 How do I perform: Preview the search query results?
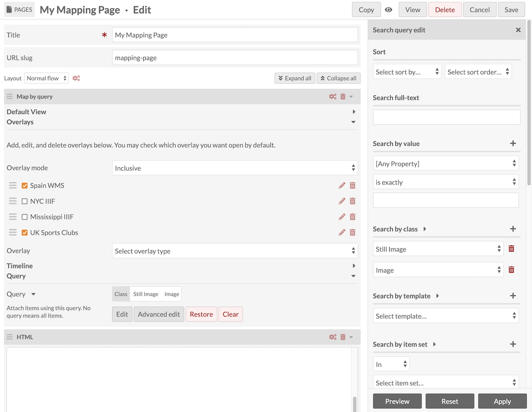click(x=397, y=401)
